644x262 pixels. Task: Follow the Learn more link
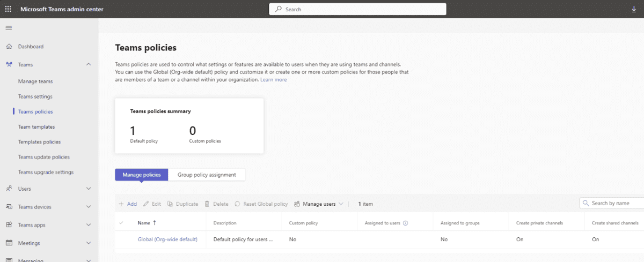click(273, 80)
